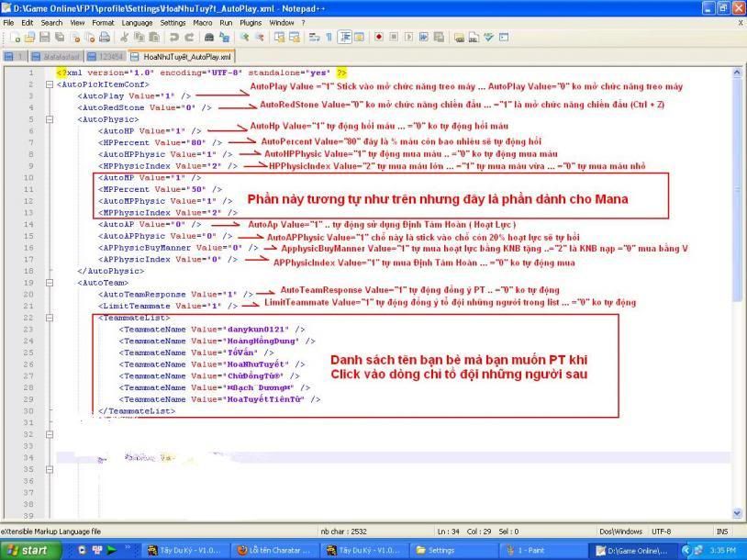Screen dimensions: 747x560
Task: Cut selection using the scissors icon
Action: (x=124, y=37)
